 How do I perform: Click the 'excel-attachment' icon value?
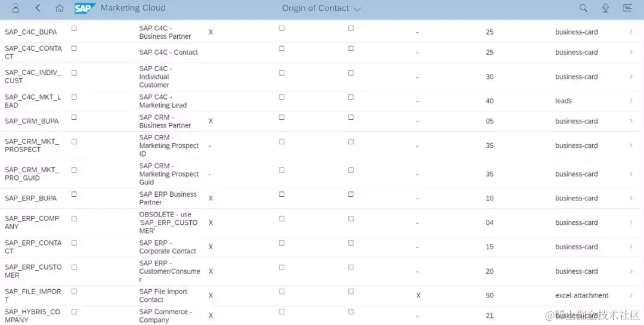coord(582,295)
